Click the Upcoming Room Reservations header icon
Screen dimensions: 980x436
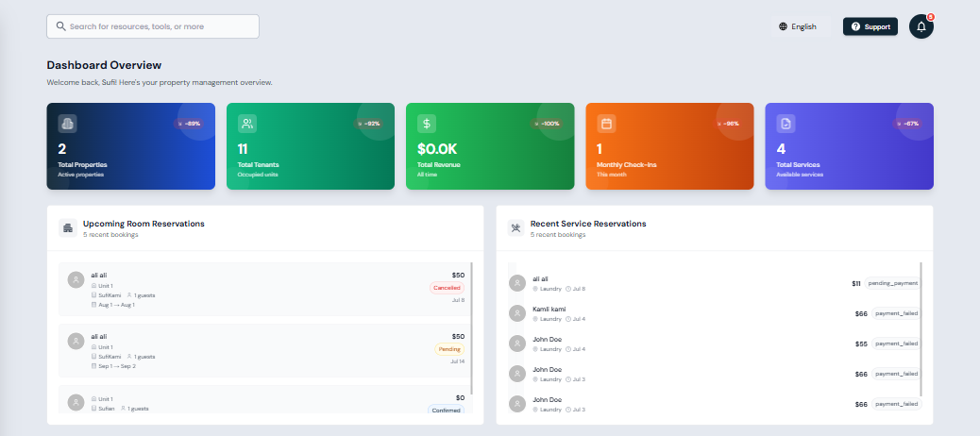coord(68,227)
